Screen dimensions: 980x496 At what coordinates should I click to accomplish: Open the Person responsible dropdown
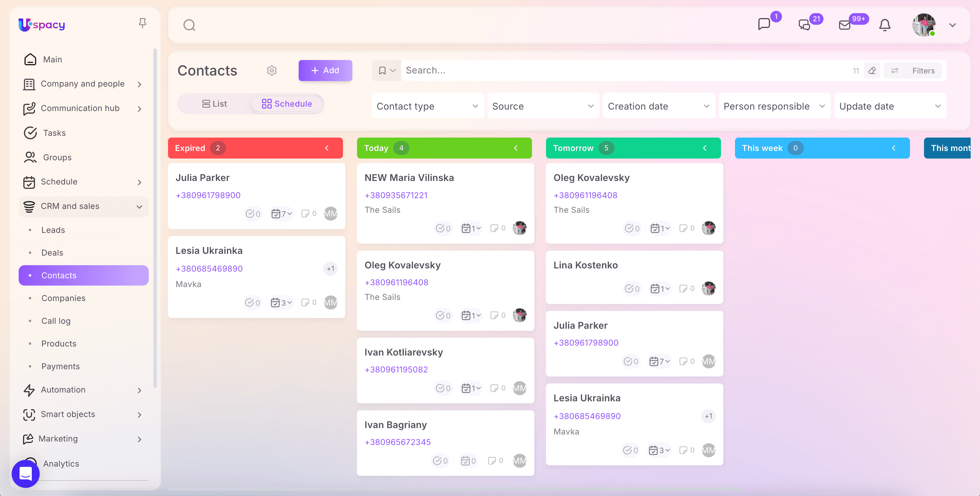775,106
